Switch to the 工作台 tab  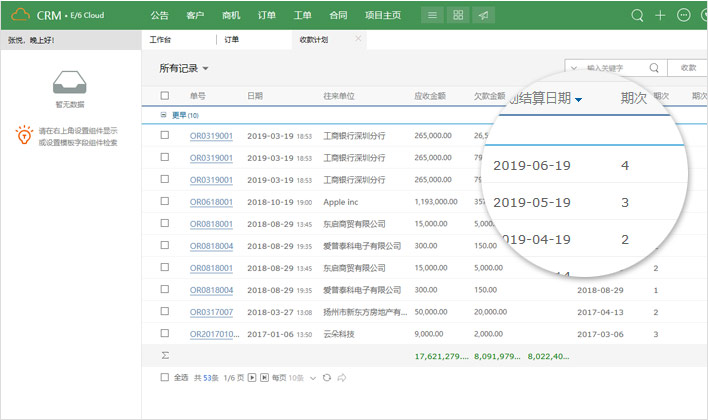160,39
